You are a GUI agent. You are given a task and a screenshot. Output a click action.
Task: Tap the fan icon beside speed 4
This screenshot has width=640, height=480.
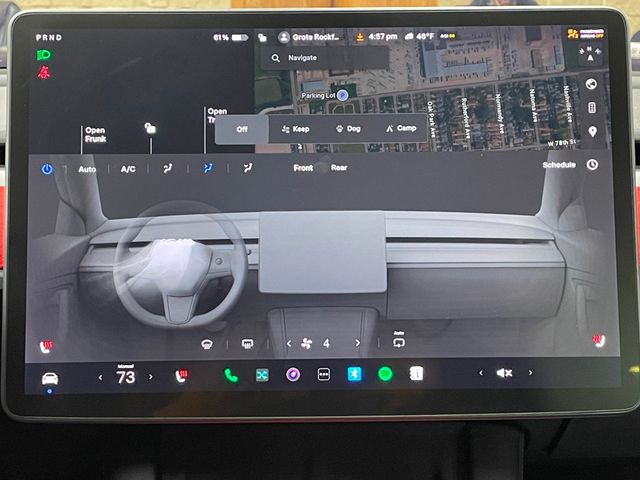(307, 344)
